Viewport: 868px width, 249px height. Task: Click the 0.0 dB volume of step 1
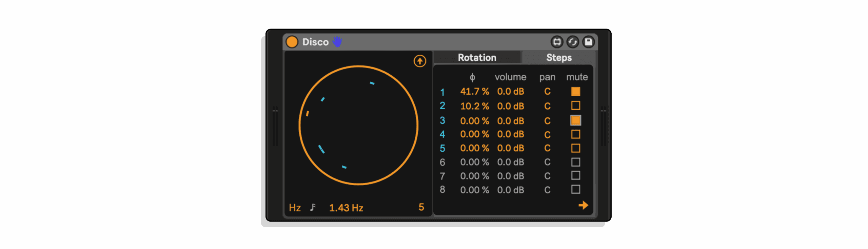[510, 91]
